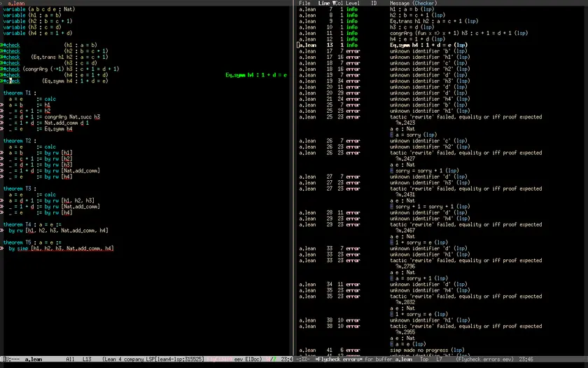Open 'simp made no progress (lsp)' error
The width and height of the screenshot is (588, 368).
427,350
